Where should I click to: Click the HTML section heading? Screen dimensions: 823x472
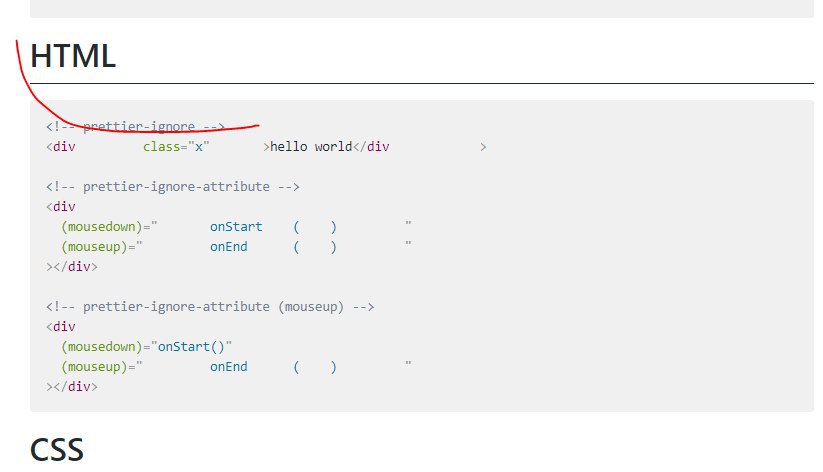click(x=73, y=56)
